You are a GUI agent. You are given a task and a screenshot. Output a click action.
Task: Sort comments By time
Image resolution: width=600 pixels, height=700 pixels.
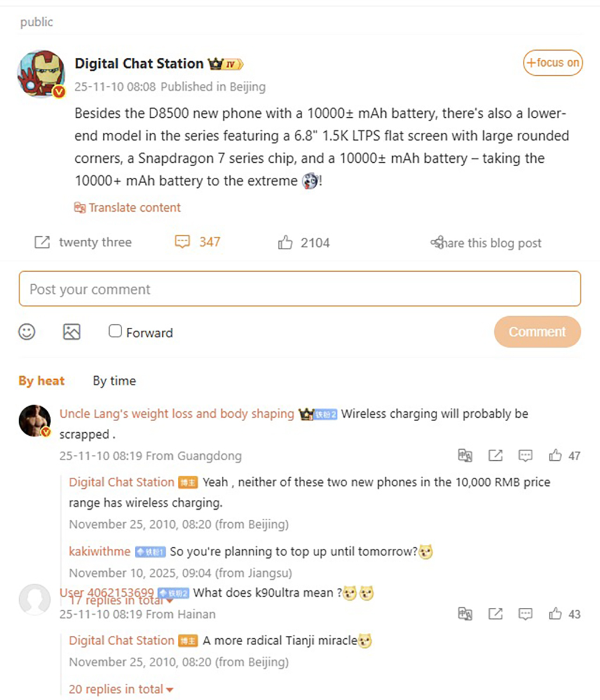[114, 381]
